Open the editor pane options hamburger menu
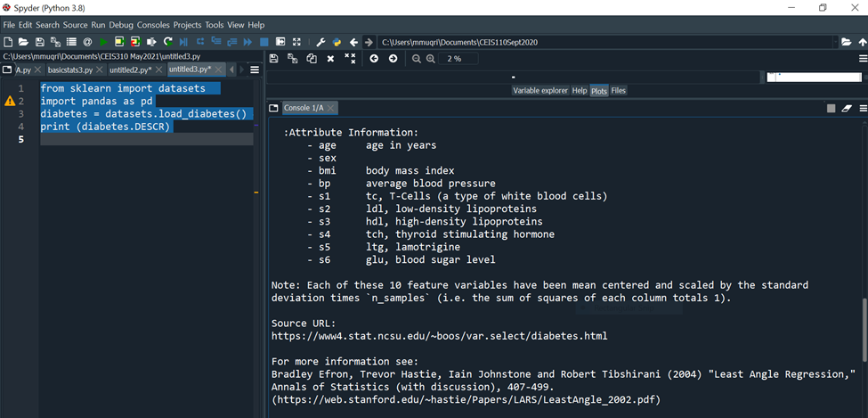The height and width of the screenshot is (418, 868). [x=255, y=70]
